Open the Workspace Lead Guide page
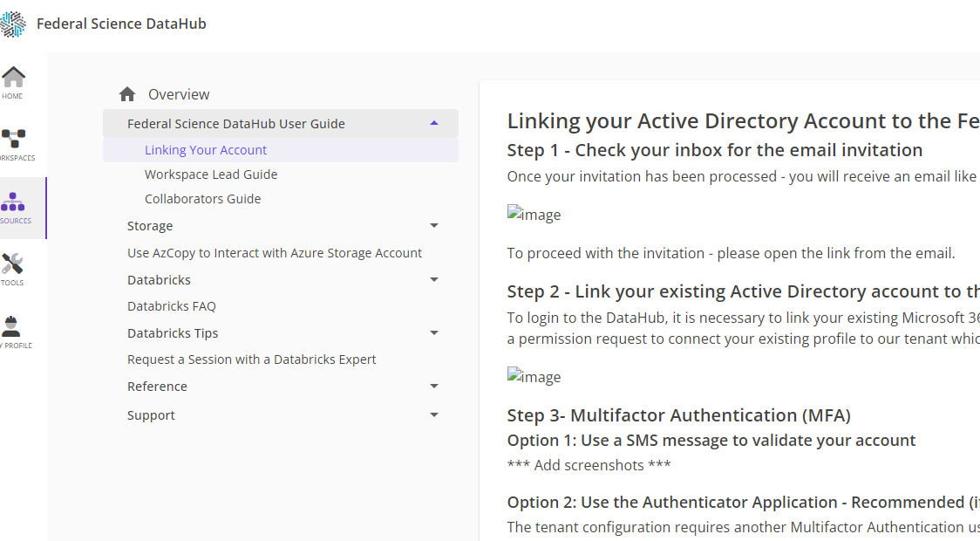This screenshot has width=980, height=541. pos(211,175)
